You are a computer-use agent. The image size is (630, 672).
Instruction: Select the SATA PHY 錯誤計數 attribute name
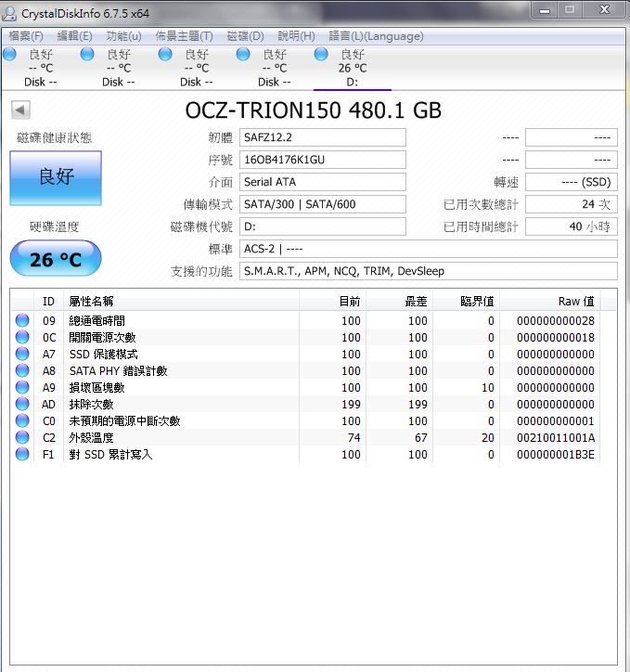point(118,370)
